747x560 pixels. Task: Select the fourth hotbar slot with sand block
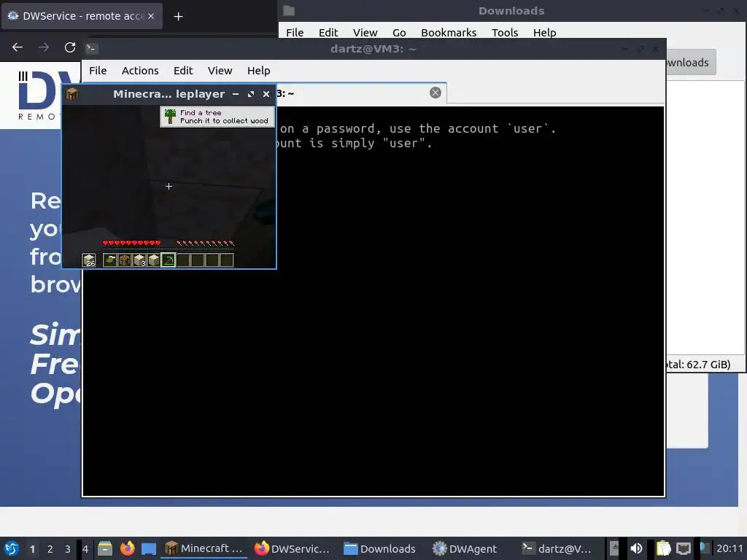153,260
